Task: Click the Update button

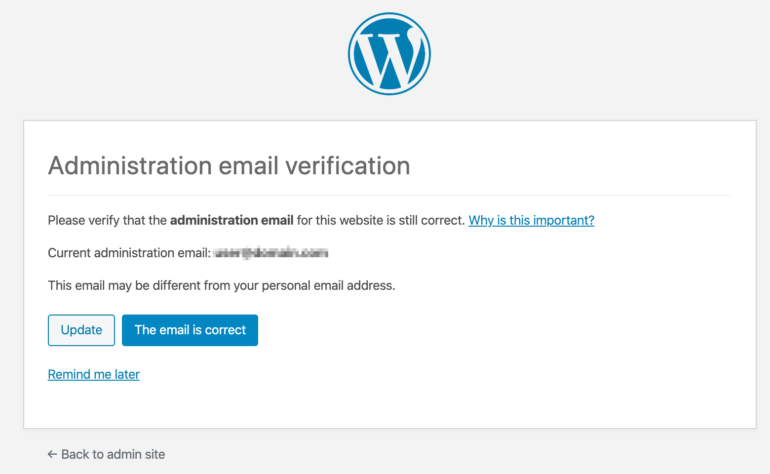Action: tap(82, 330)
